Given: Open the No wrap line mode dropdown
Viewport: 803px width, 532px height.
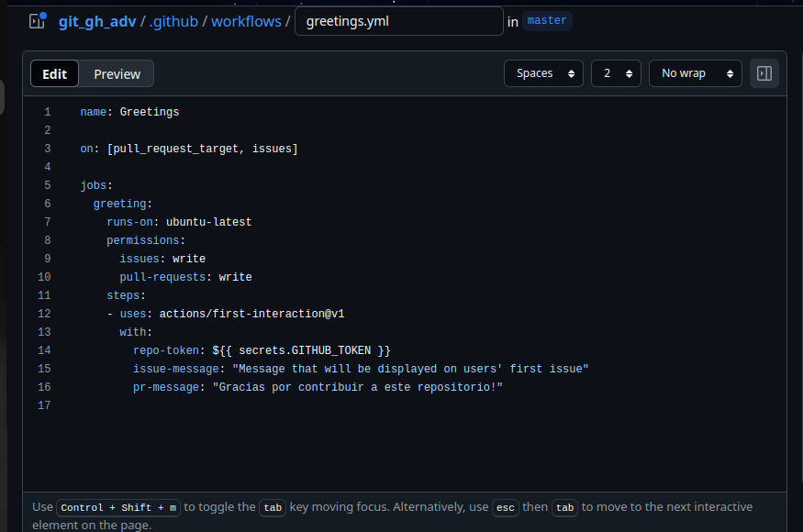Looking at the screenshot, I should [695, 73].
